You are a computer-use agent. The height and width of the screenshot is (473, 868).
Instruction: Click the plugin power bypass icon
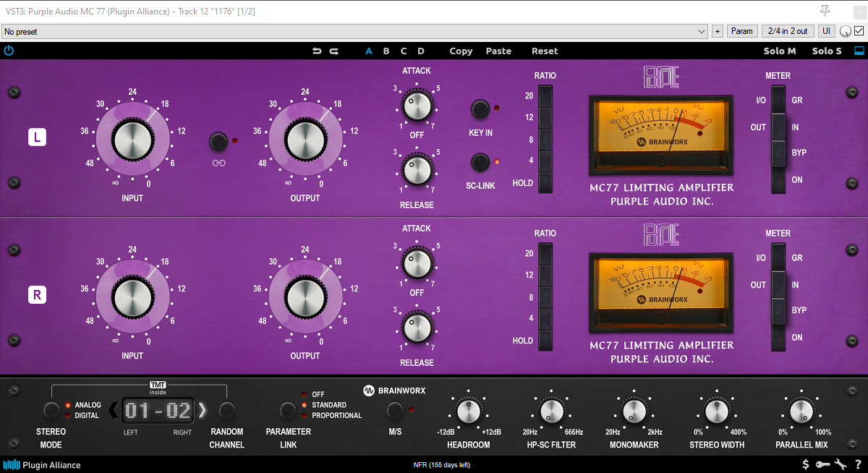pyautogui.click(x=9, y=51)
